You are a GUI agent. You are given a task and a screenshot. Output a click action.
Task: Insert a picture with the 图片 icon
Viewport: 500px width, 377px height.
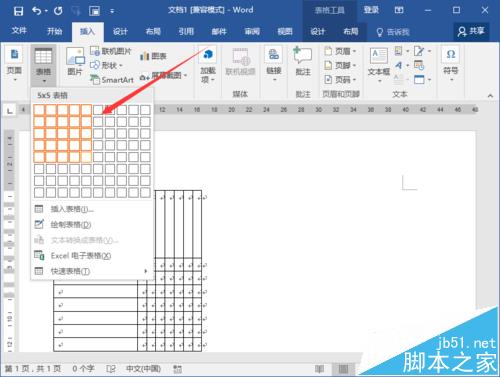pos(75,61)
